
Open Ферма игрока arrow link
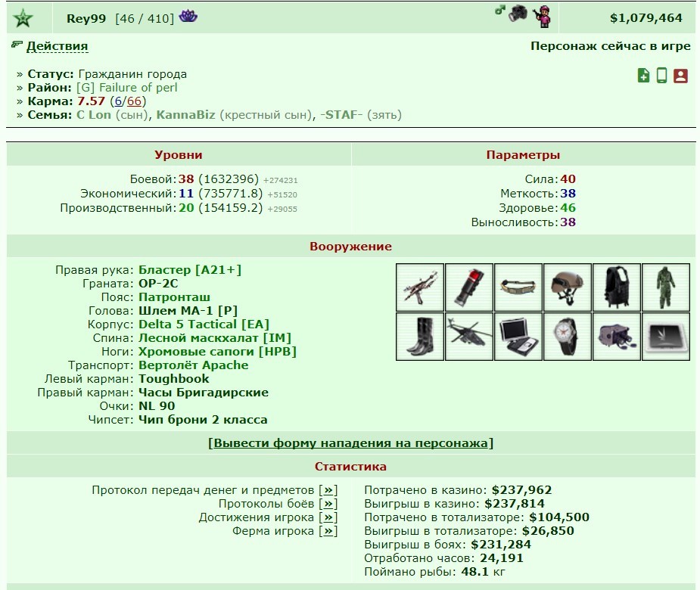[328, 531]
